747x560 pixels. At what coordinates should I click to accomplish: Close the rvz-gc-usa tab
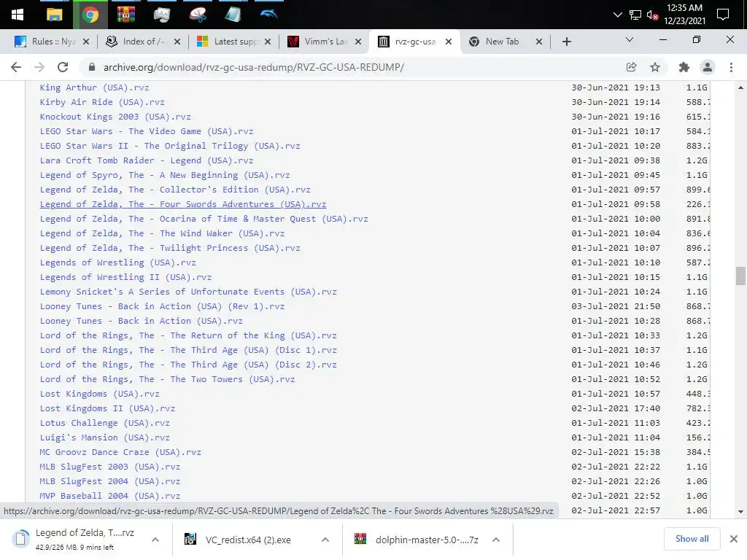pyautogui.click(x=449, y=42)
